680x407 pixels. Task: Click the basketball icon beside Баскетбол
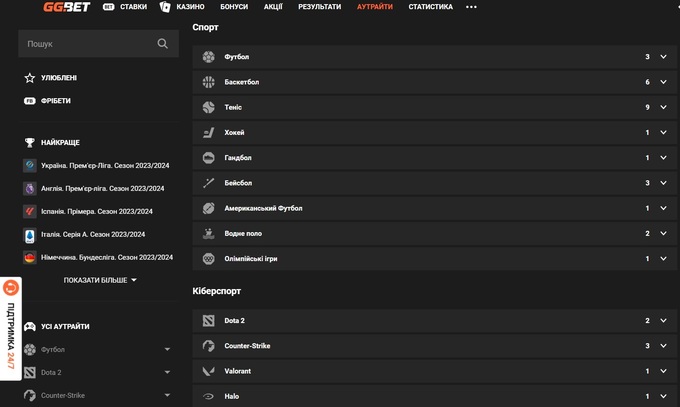208,82
